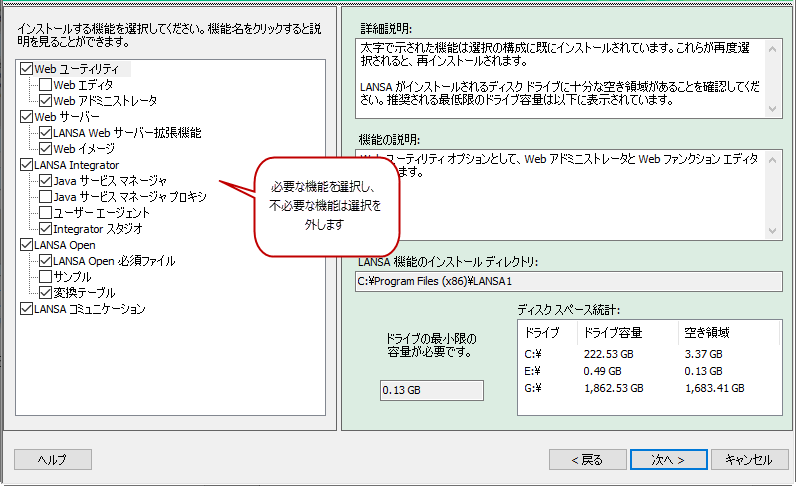Viewport: 796px width, 486px height.
Task: Uncheck the 変換テーブル checkbox
Action: 45,293
